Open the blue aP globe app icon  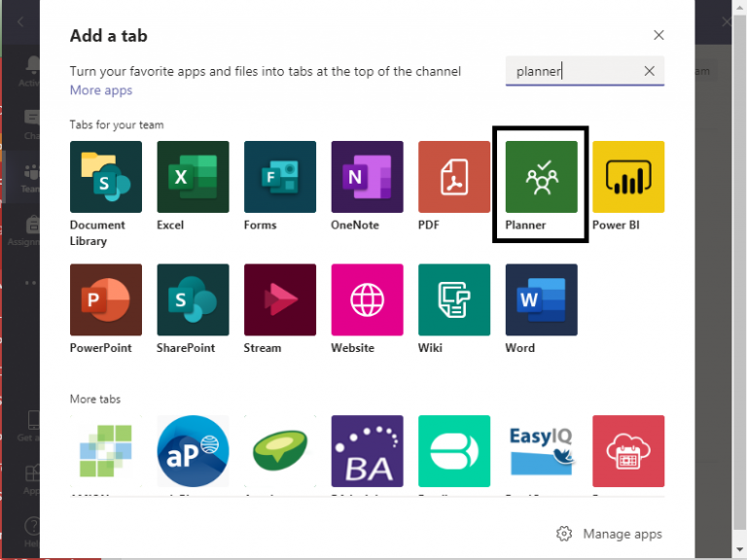click(x=193, y=451)
